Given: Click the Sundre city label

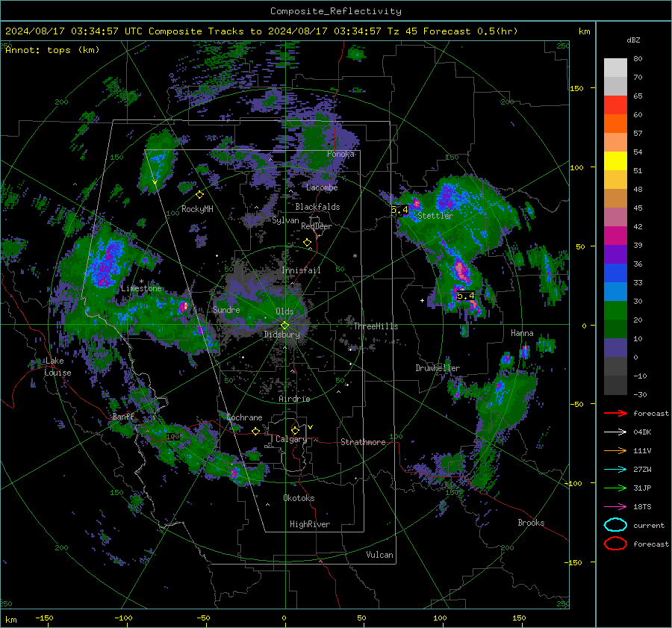Looking at the screenshot, I should point(226,309).
